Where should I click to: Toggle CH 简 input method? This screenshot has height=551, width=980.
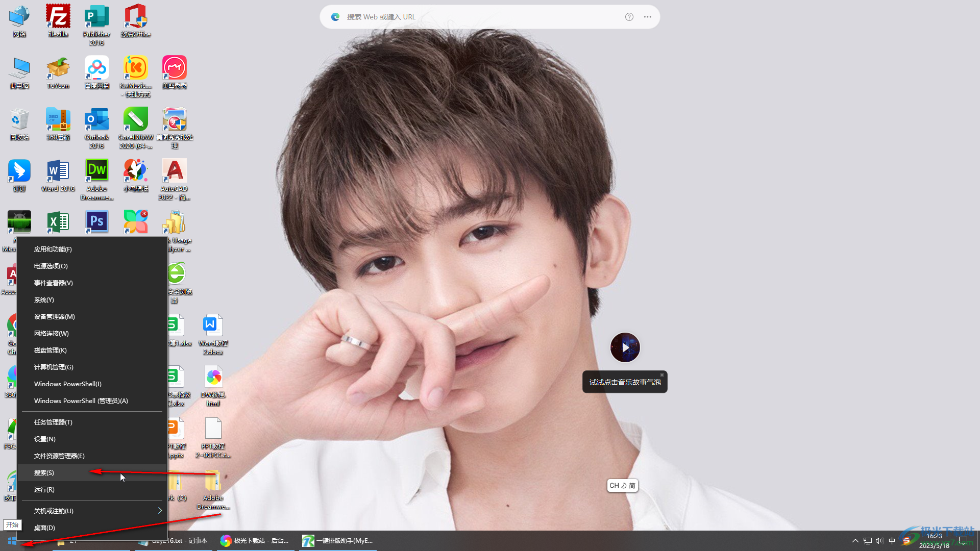622,484
